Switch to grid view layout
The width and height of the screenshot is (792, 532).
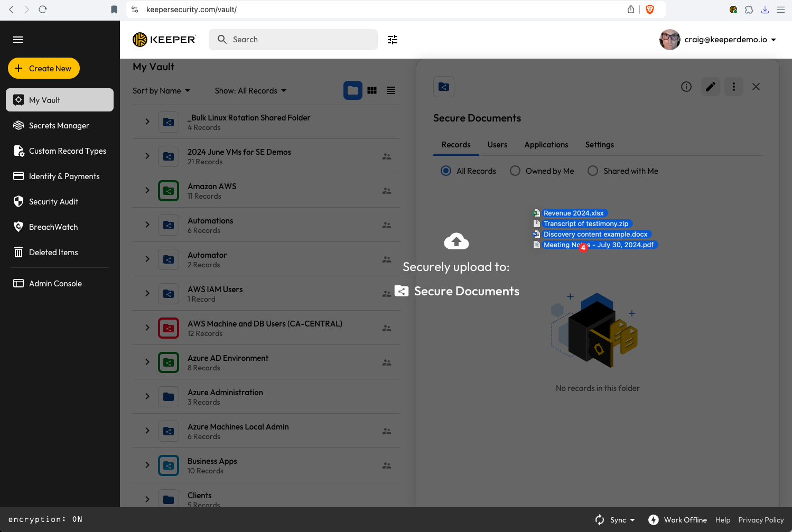tap(372, 90)
